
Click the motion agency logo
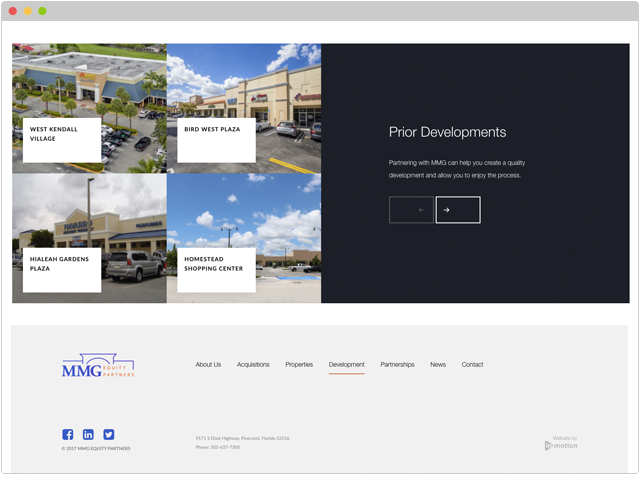(x=561, y=446)
